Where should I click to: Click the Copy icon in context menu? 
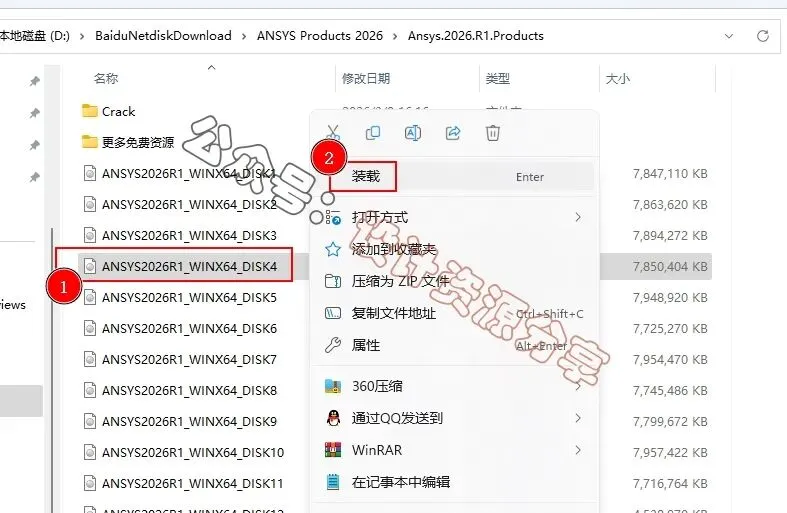[373, 133]
